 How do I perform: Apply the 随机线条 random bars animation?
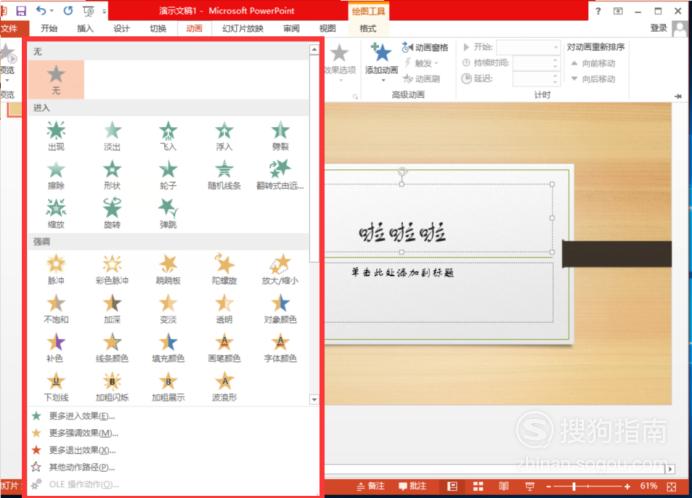(x=224, y=175)
